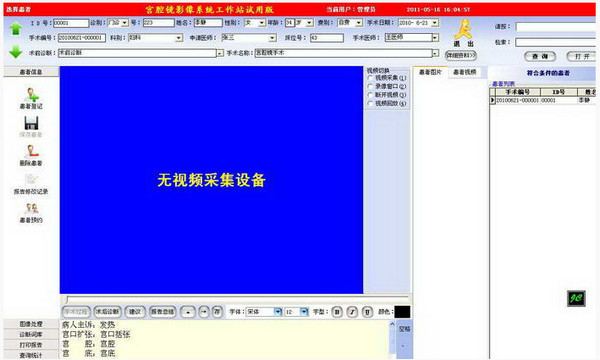Image resolution: width=600 pixels, height=360 pixels.
Task: Open the 申请医师 requesting doctor dropdown
Action: click(272, 38)
